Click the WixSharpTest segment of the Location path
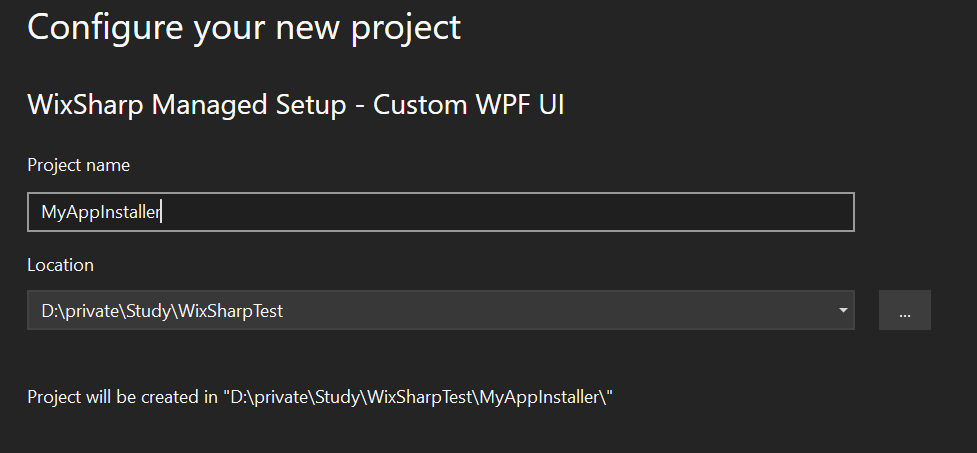Viewport: 977px width, 453px height. [231, 310]
